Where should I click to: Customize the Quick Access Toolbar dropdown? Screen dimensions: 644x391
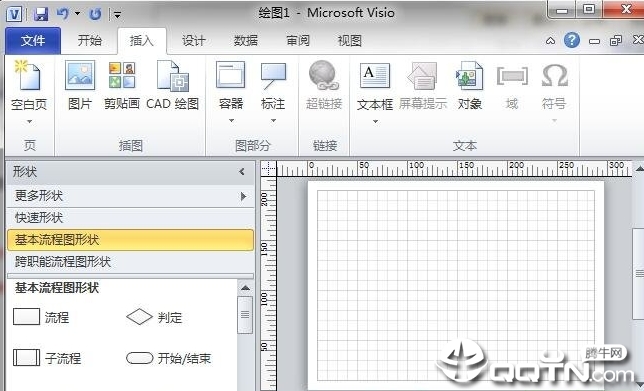117,15
